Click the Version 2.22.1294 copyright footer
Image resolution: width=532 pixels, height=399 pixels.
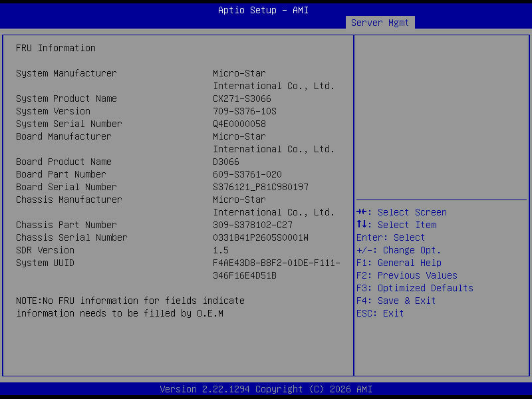(x=266, y=389)
